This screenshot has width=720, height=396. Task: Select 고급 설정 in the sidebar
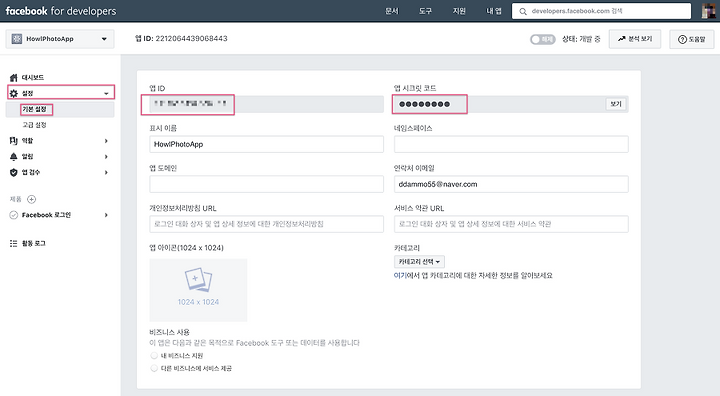pos(35,125)
